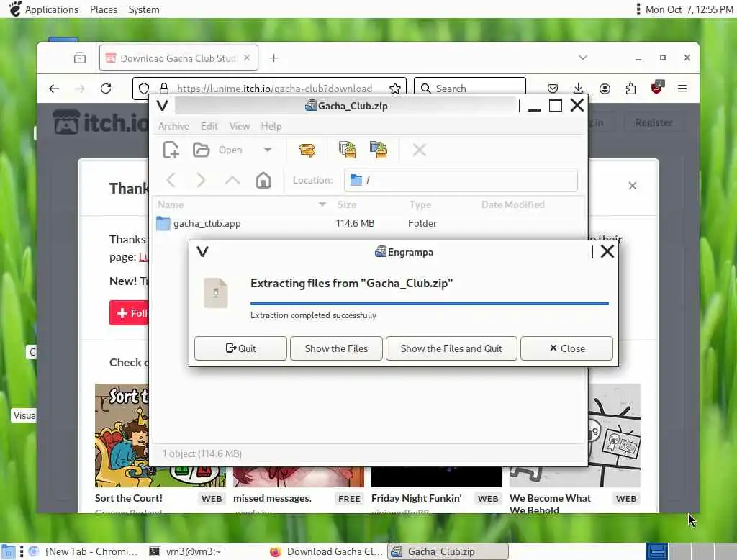
Task: Open the Gacha_Club.zip window menu arrow
Action: point(163,105)
